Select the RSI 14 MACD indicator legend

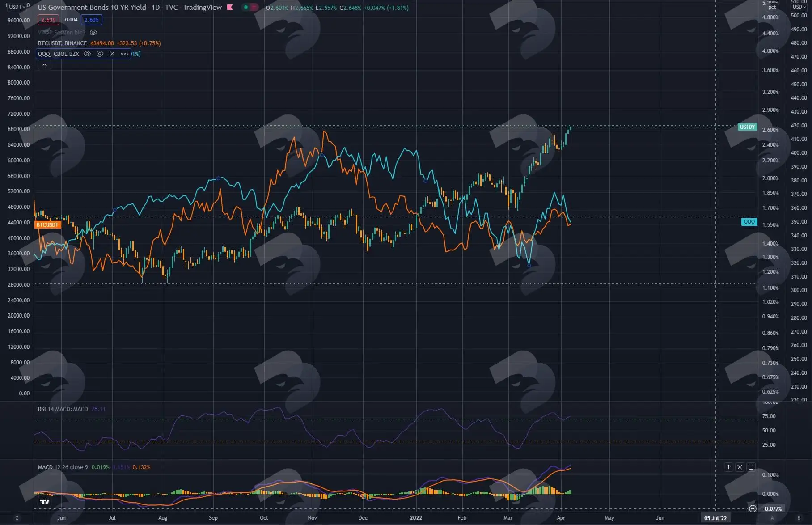[63, 409]
